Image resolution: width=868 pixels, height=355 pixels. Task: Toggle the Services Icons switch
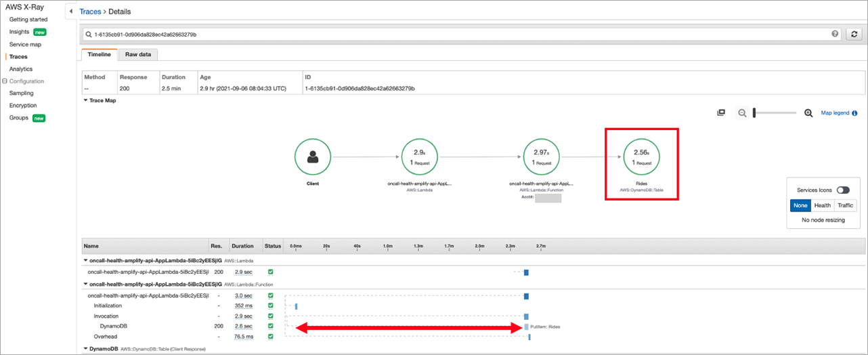(844, 190)
